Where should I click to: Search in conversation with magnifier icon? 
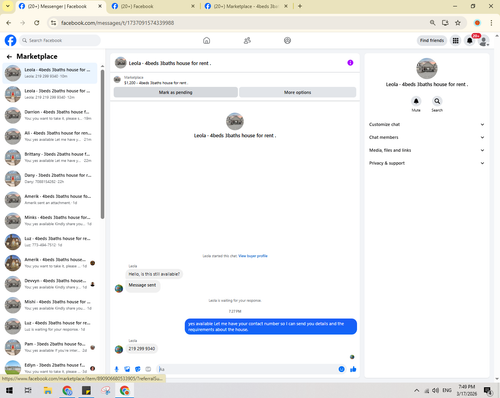click(x=437, y=101)
